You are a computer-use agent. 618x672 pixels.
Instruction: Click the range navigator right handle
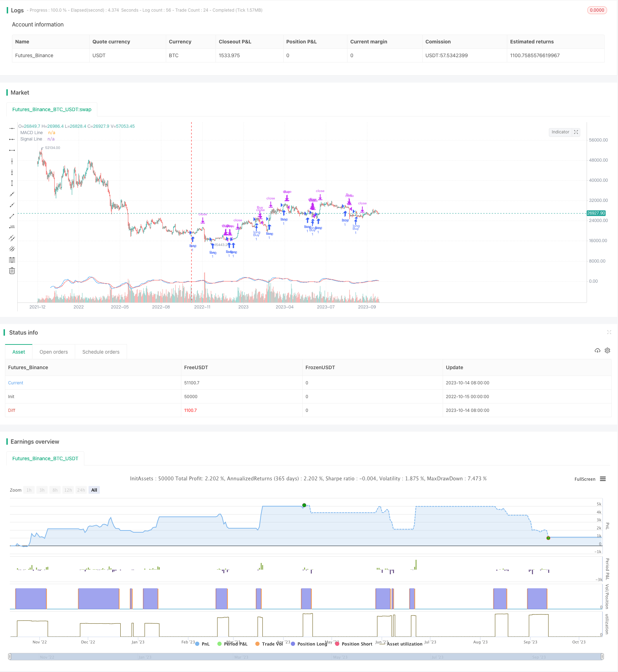point(602,656)
